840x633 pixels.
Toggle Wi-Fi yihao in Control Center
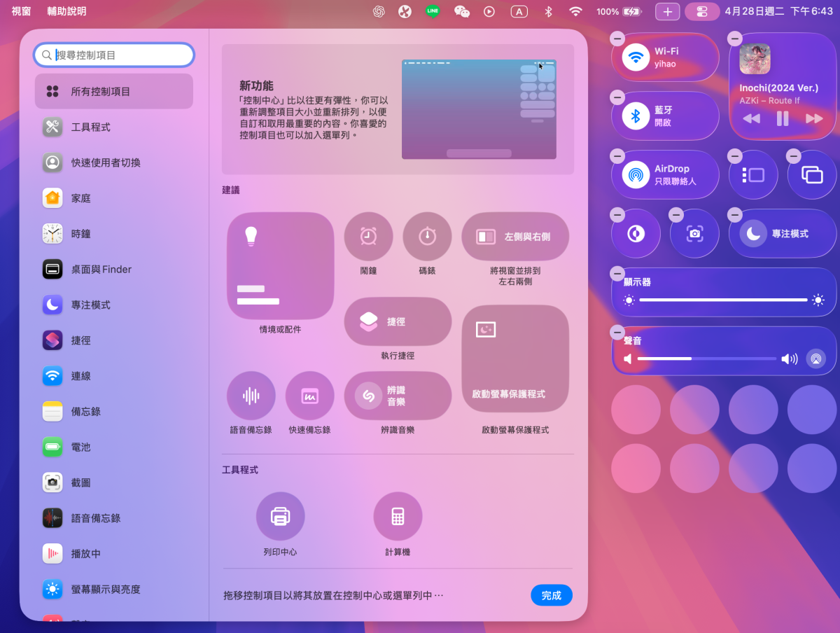pos(665,57)
